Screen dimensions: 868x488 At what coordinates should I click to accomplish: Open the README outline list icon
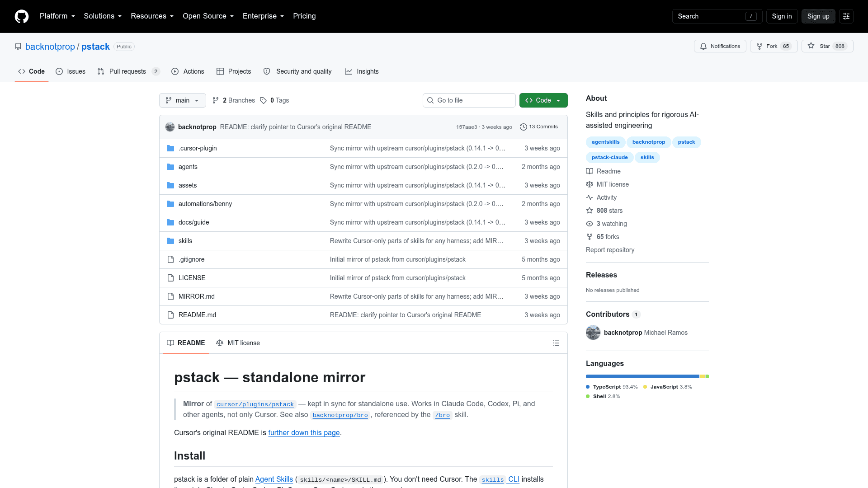point(556,343)
